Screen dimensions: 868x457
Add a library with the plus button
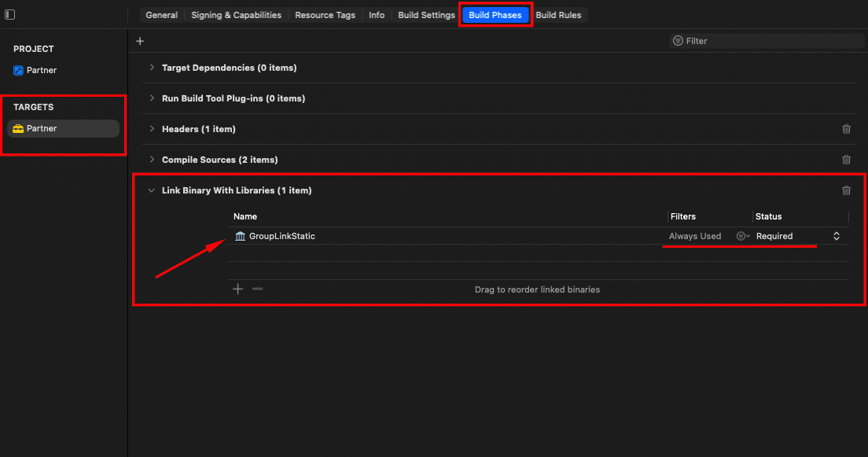(238, 289)
